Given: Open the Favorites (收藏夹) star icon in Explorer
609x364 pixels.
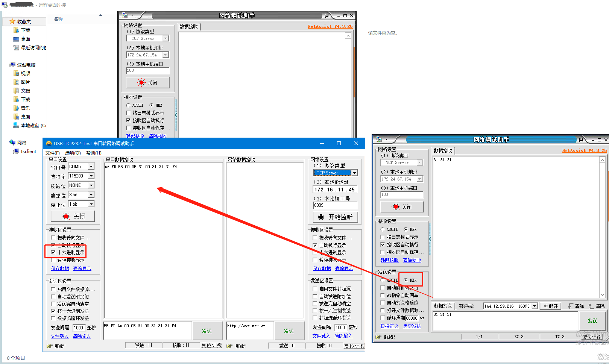Looking at the screenshot, I should click(12, 21).
